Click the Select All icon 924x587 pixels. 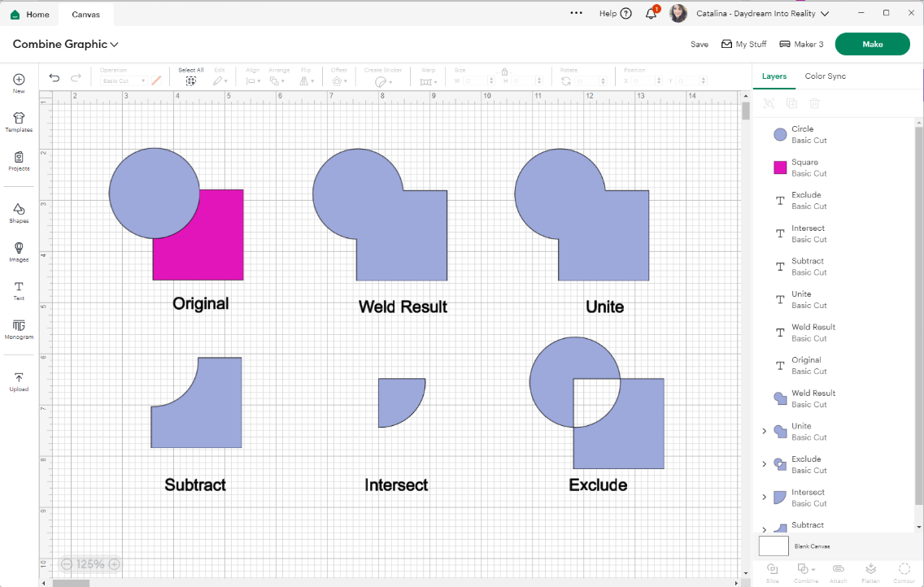tap(191, 81)
